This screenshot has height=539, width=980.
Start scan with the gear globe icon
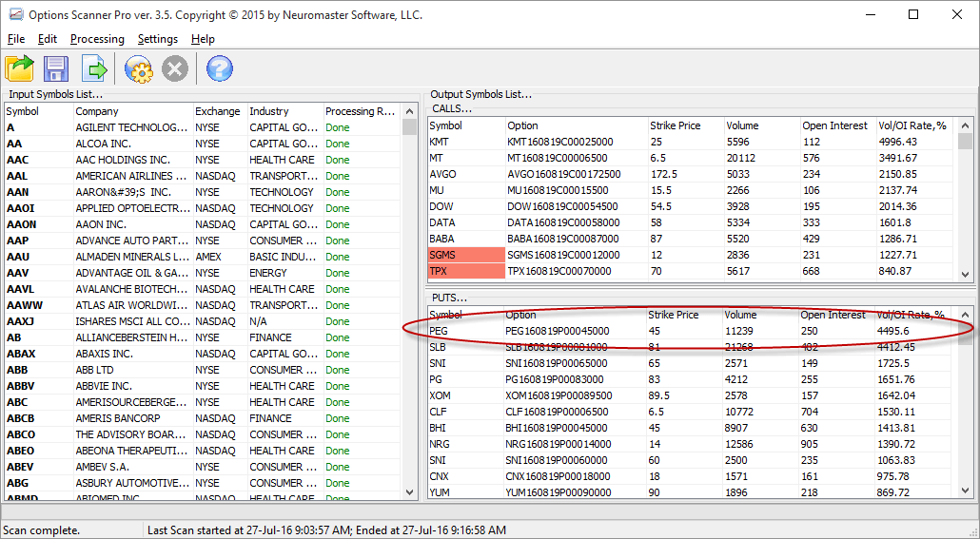tap(138, 68)
